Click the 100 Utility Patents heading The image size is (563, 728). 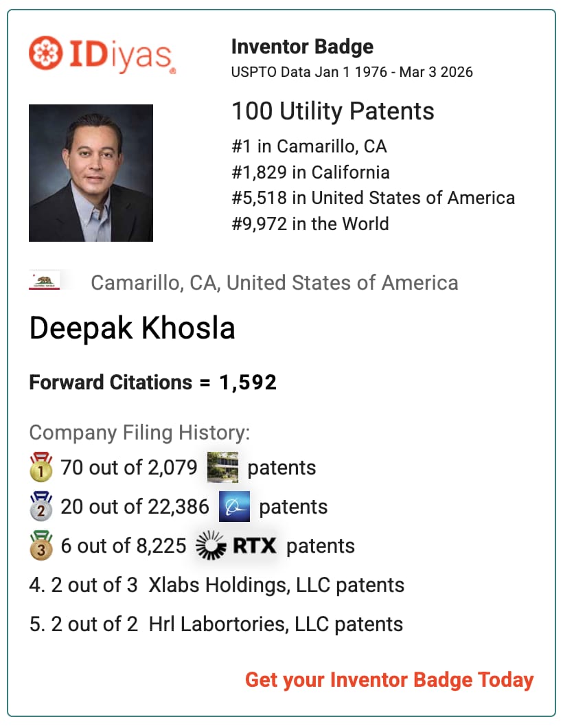coord(332,111)
